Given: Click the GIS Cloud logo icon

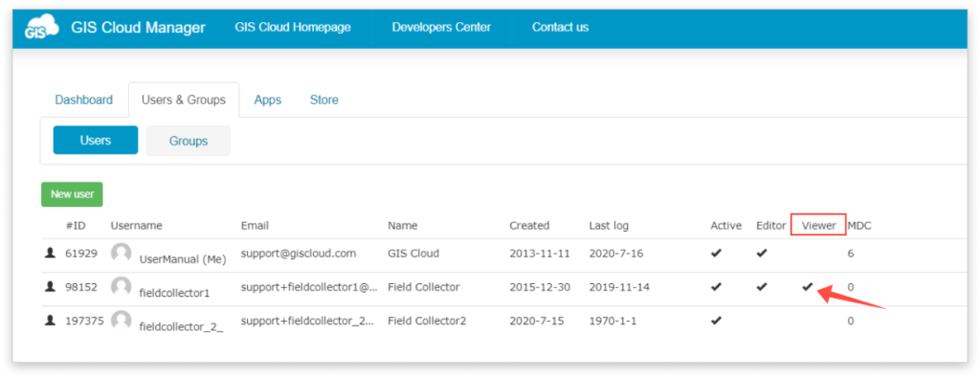Looking at the screenshot, I should click(42, 28).
